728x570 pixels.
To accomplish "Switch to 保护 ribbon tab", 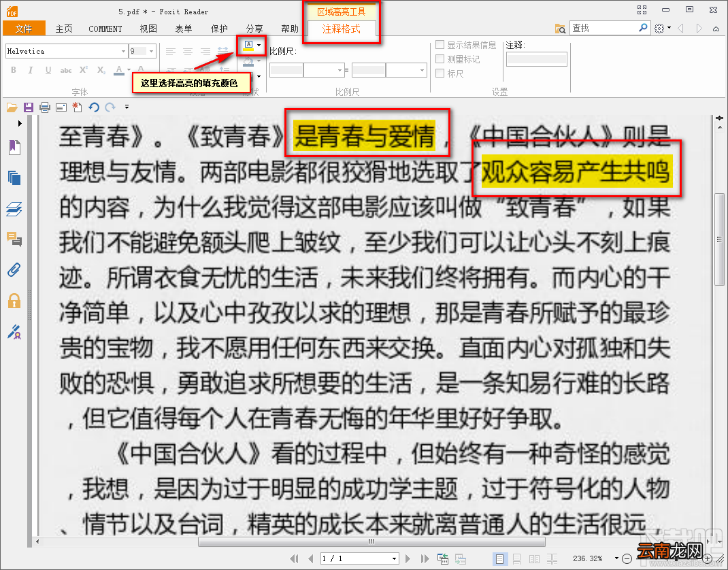I will click(x=219, y=29).
